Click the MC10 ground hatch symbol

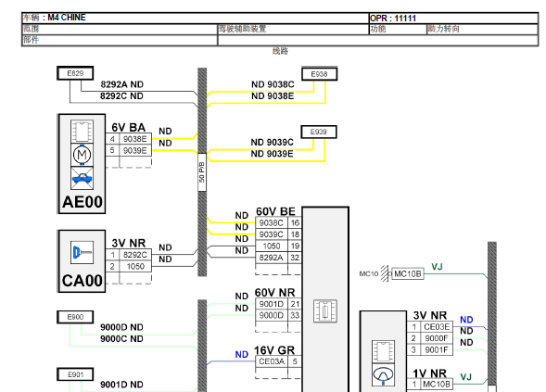(x=385, y=273)
